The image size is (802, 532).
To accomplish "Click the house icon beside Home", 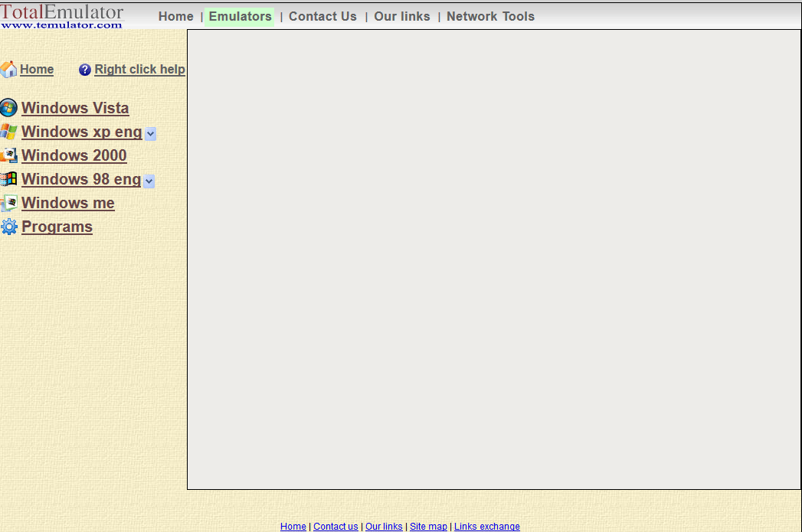I will (x=8, y=70).
